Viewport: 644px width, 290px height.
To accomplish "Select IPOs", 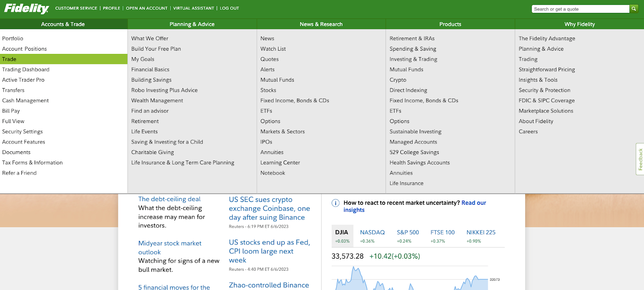I will [x=266, y=142].
